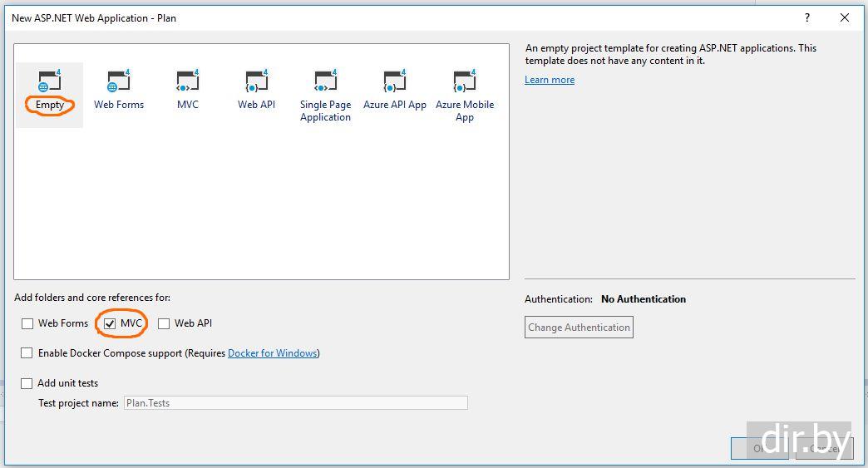This screenshot has height=468, width=868.
Task: Select the Empty project template icon
Action: pyautogui.click(x=49, y=81)
